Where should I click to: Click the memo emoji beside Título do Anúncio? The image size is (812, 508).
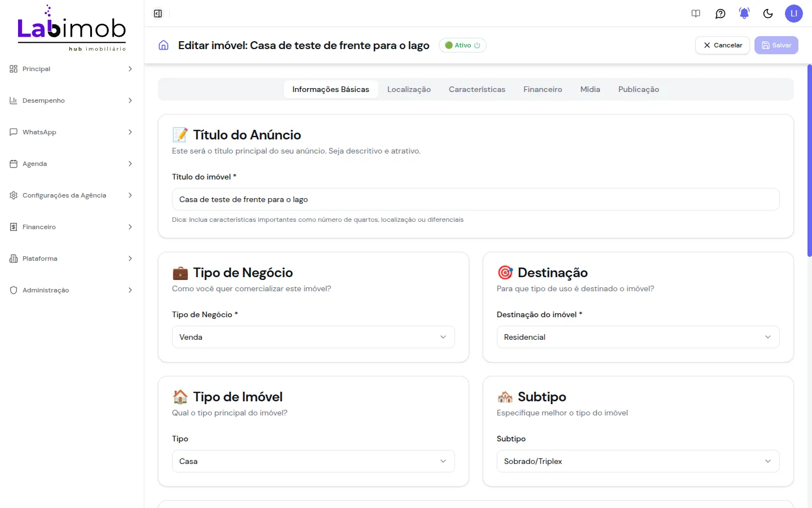pos(180,135)
